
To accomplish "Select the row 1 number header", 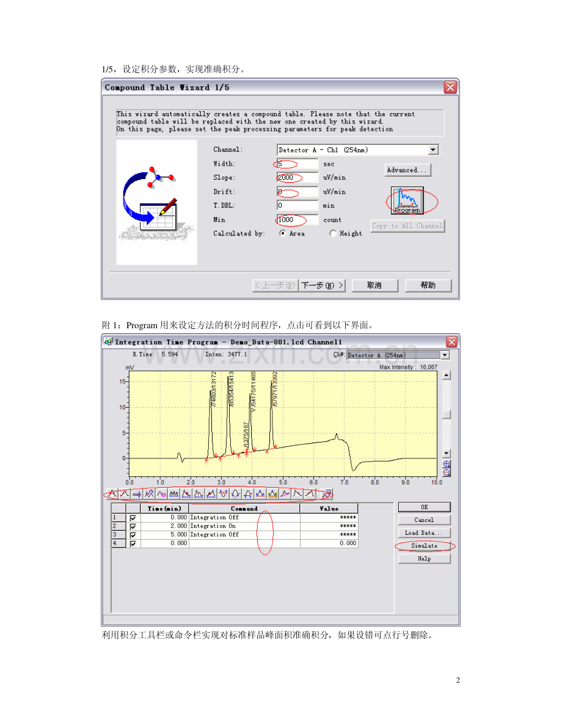I will 118,518.
